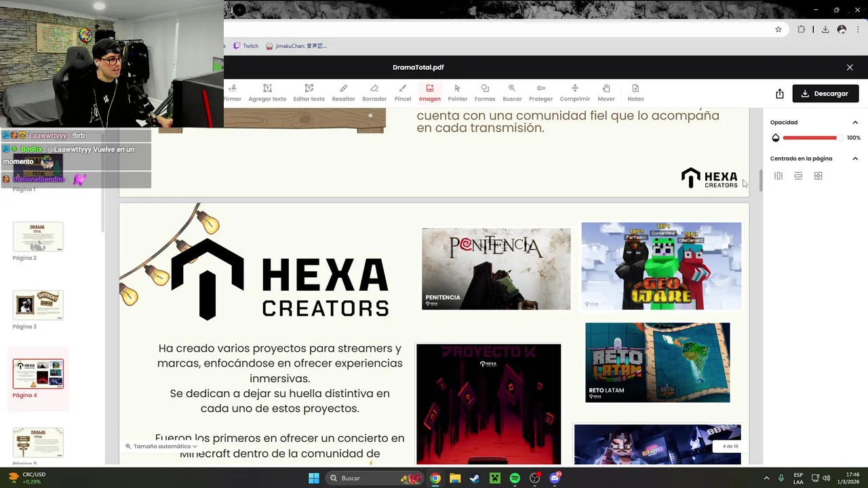Viewport: 868px width, 488px height.
Task: Open the Chrome three-dot menu
Action: point(858,29)
